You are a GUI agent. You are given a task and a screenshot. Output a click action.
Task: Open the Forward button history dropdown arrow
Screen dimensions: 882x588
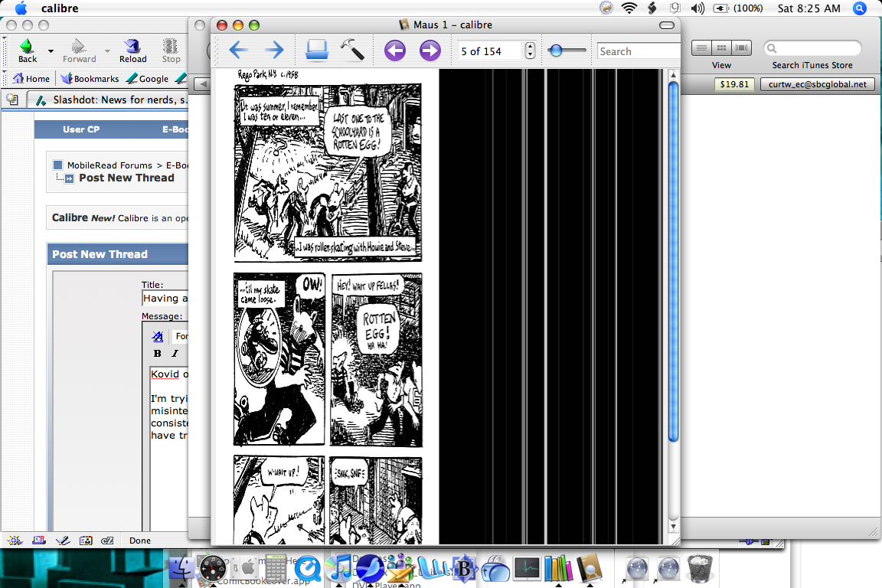pos(107,51)
